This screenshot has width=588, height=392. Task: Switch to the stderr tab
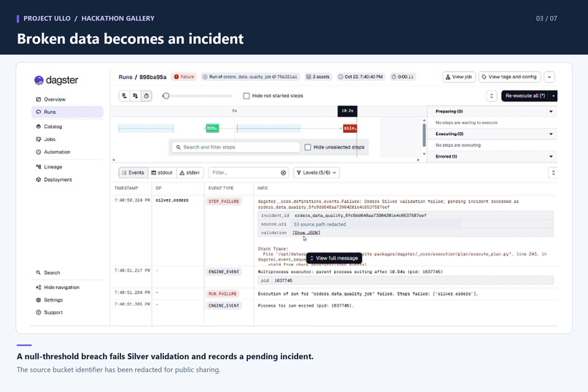[x=190, y=173]
